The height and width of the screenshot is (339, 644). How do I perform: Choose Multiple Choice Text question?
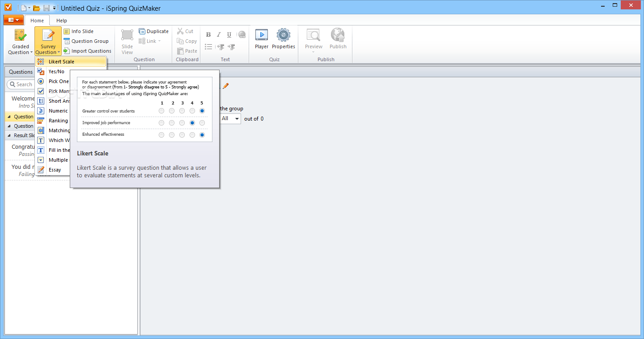tap(53, 160)
